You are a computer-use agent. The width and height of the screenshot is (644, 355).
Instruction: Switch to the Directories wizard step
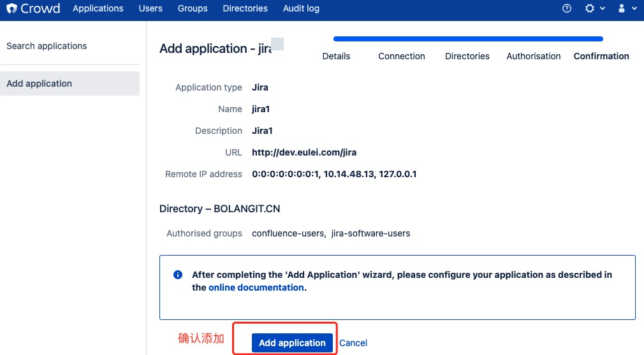[467, 56]
